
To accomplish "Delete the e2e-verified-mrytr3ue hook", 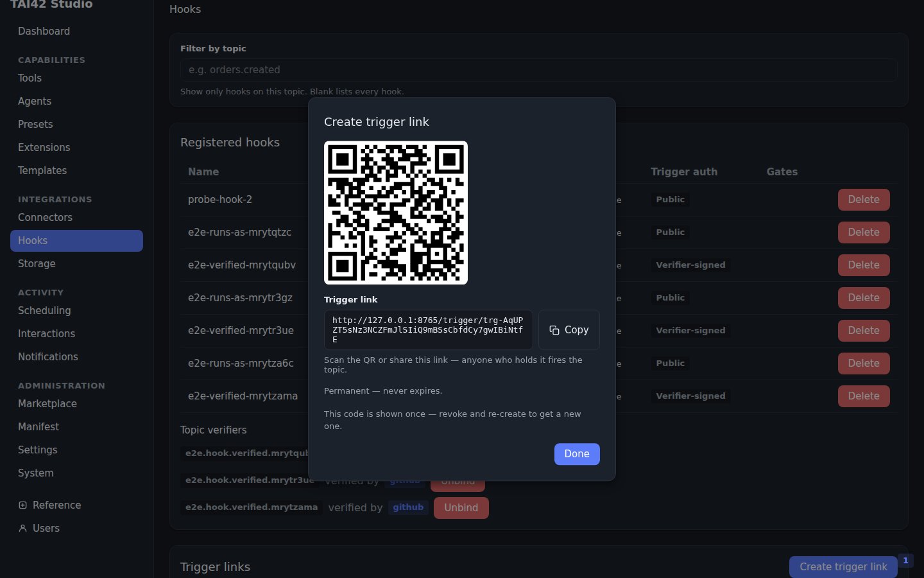I will click(864, 331).
